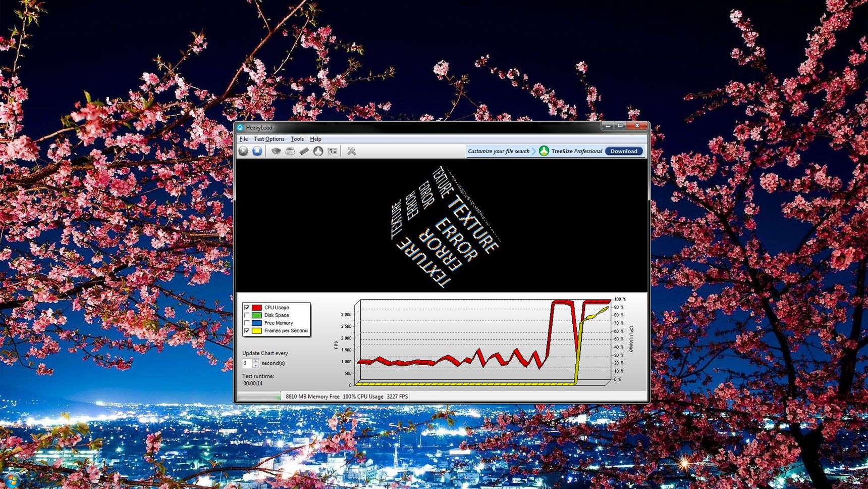Image resolution: width=868 pixels, height=489 pixels.
Task: Click the '100% CPU Usage' status entry
Action: (363, 397)
